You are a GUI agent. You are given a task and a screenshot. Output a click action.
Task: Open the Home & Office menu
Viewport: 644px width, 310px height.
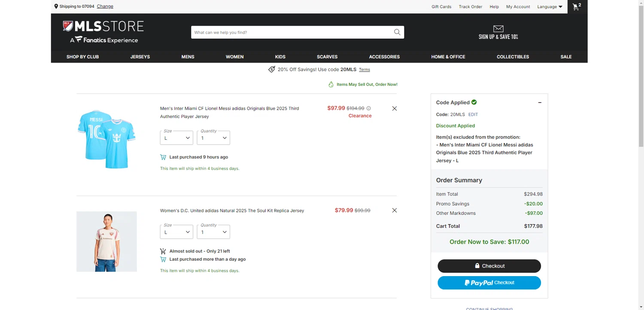coord(448,57)
